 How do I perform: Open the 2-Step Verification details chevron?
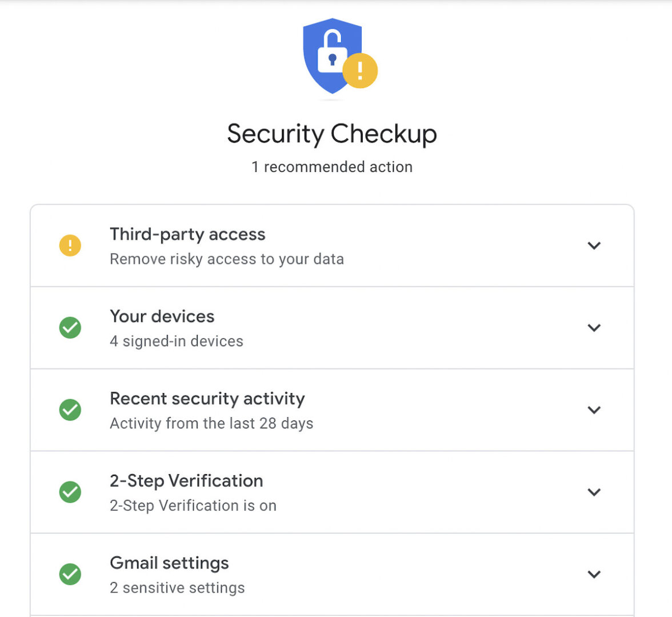[x=594, y=492]
